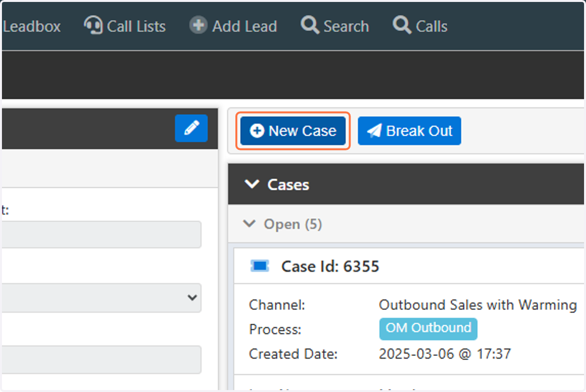The width and height of the screenshot is (586, 392).
Task: Click the New Case button label
Action: click(x=302, y=131)
